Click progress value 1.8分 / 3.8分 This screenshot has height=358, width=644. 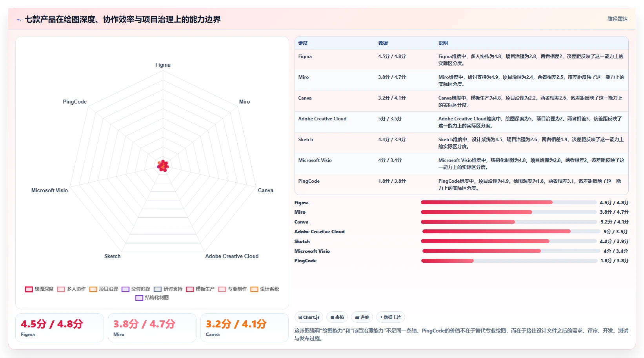pos(614,261)
